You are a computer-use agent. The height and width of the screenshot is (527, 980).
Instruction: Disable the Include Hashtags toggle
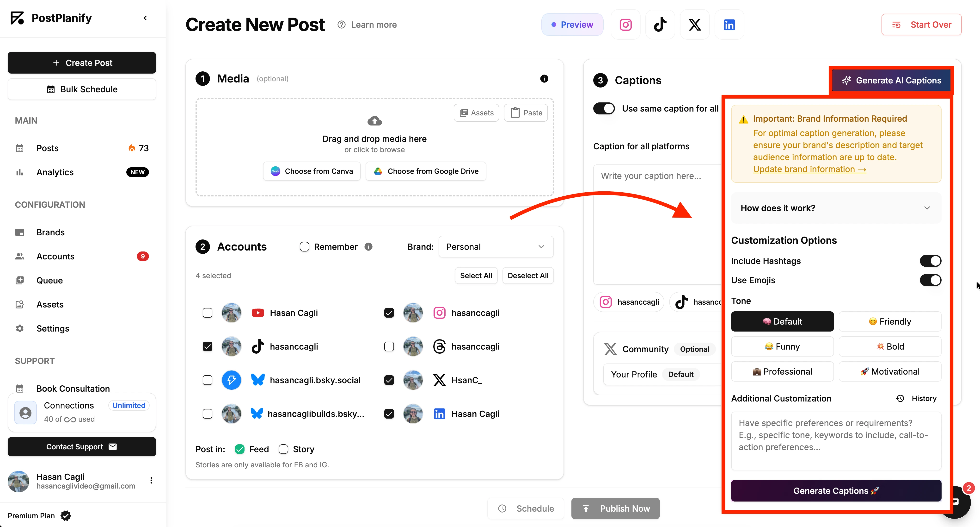click(x=931, y=261)
